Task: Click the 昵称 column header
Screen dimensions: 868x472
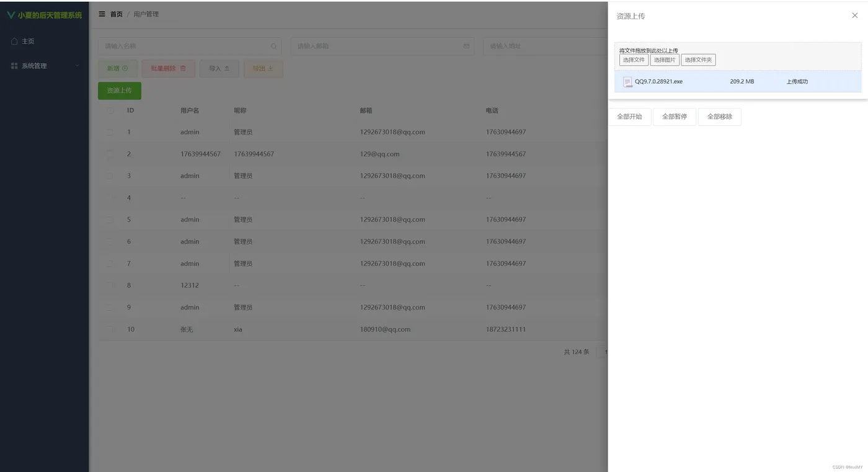Action: coord(240,110)
